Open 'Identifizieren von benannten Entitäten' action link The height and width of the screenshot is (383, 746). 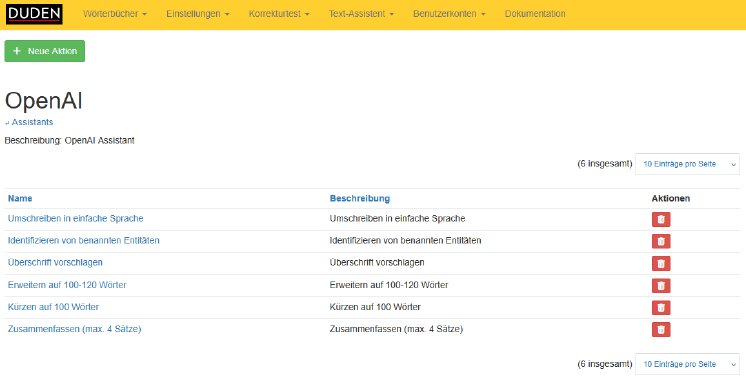83,240
